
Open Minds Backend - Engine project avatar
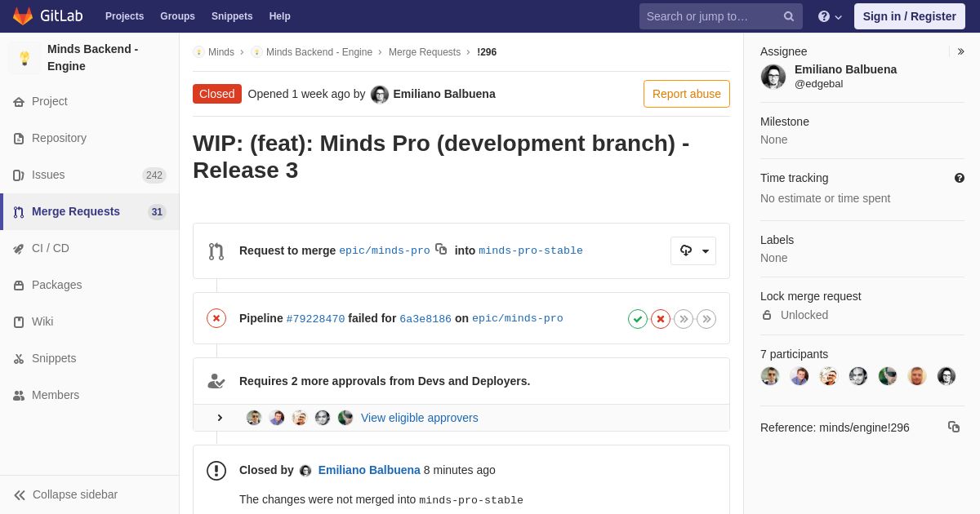(x=24, y=58)
